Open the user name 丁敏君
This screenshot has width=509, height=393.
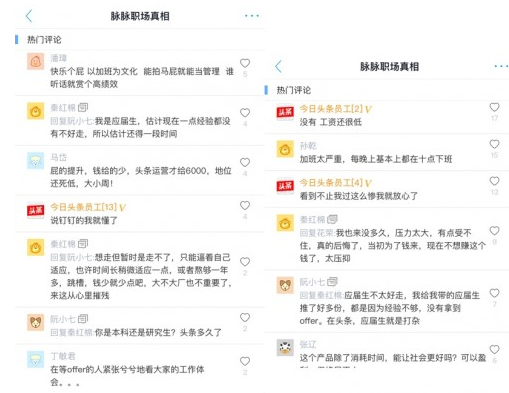tap(63, 356)
